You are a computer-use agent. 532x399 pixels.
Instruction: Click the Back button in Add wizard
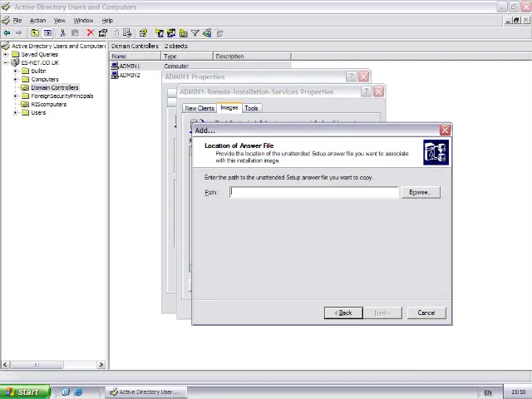(343, 313)
